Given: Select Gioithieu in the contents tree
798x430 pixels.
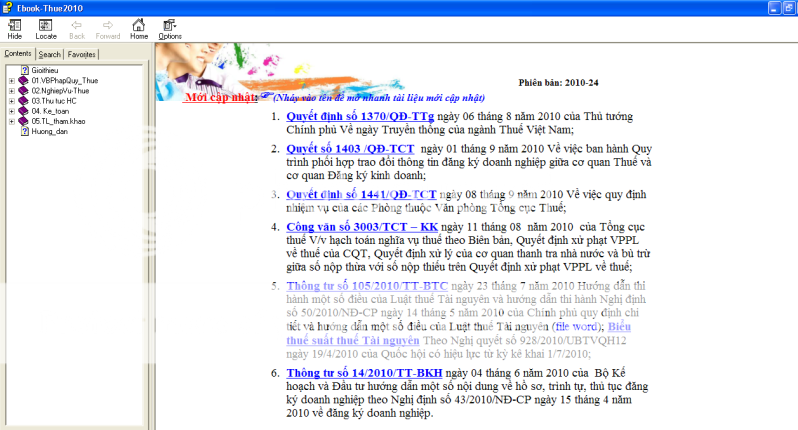Looking at the screenshot, I should (x=45, y=70).
